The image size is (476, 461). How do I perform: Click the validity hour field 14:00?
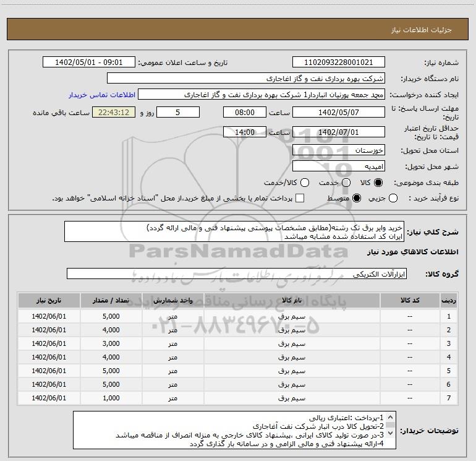(245, 132)
